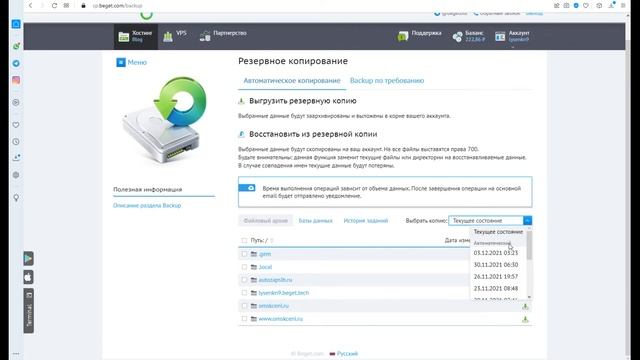Select the Файловый архив tab

pos(266,220)
